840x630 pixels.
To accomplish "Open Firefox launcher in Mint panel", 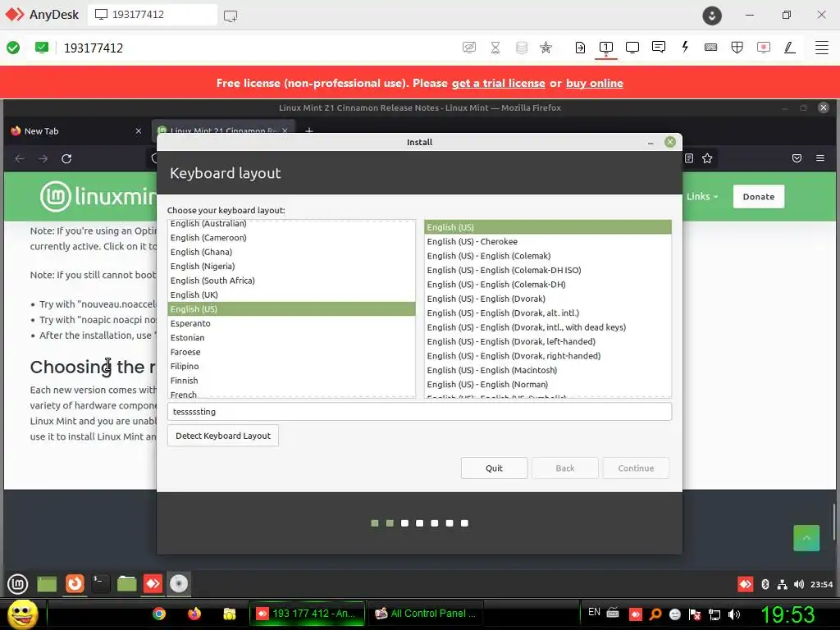I will [x=75, y=583].
